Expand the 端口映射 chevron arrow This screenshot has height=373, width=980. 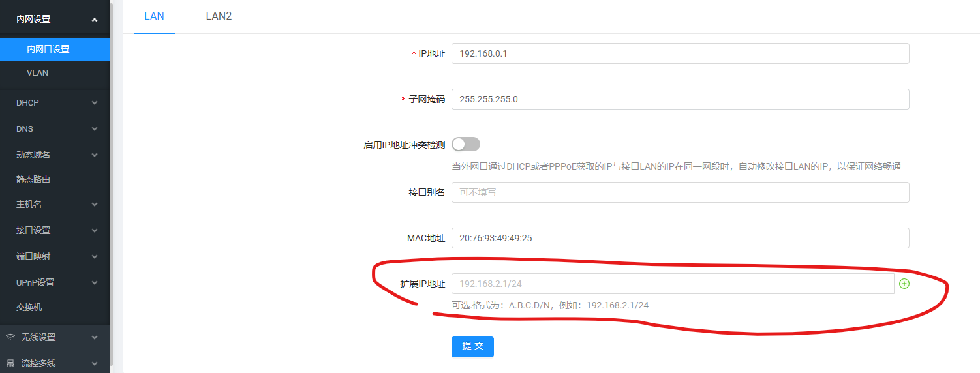point(95,257)
